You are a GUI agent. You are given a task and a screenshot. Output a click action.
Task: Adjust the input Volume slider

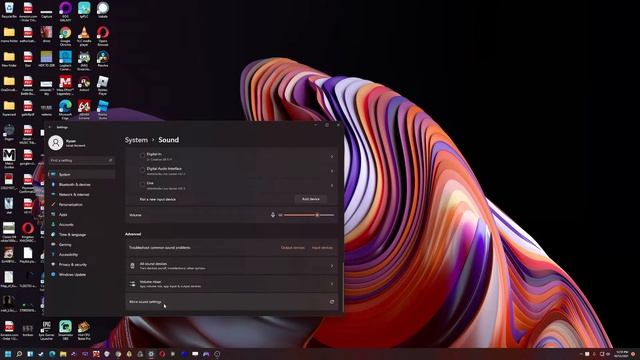point(309,215)
